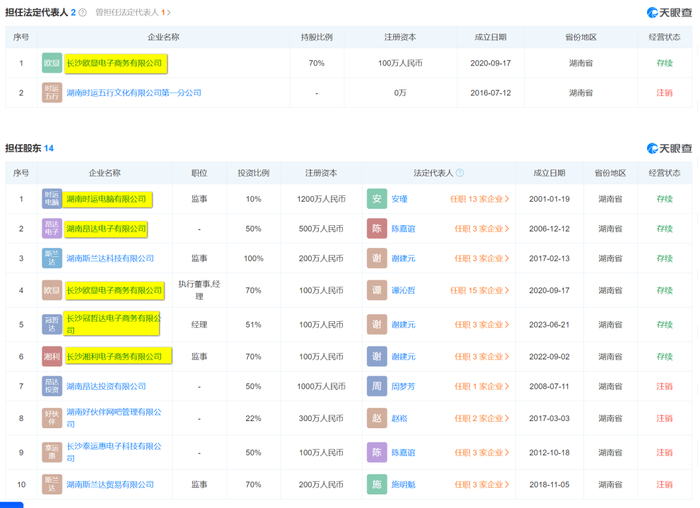Expand 任职 15 家企业 for 谭沁哲
700x508 pixels.
[479, 291]
